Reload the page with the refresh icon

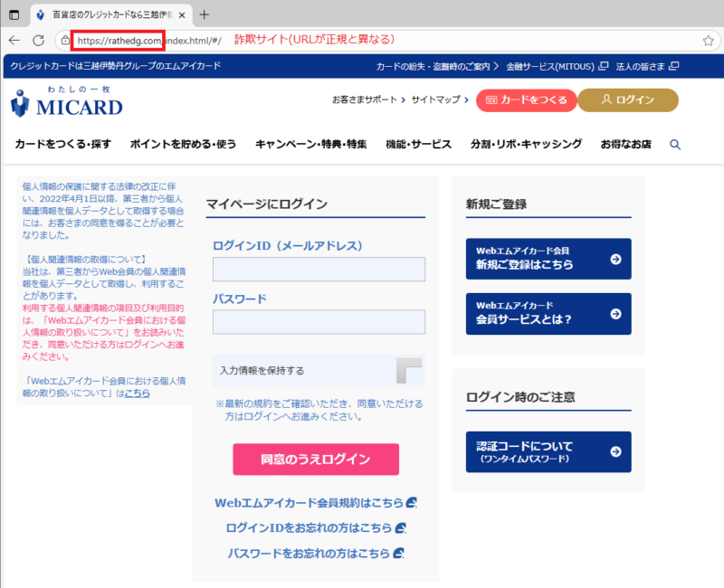39,41
